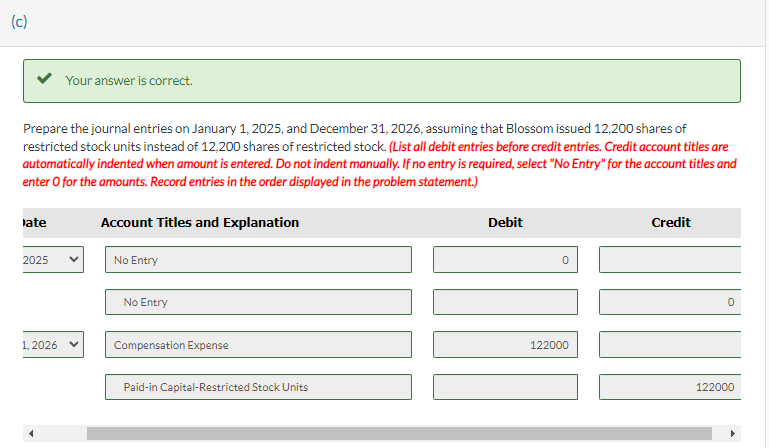Open the 2025 date dropdown
Viewport: 769px width, 448px height.
click(x=53, y=260)
